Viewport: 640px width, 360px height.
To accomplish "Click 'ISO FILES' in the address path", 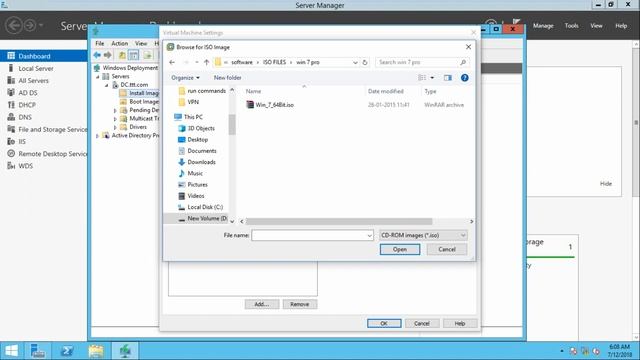I will coord(274,62).
